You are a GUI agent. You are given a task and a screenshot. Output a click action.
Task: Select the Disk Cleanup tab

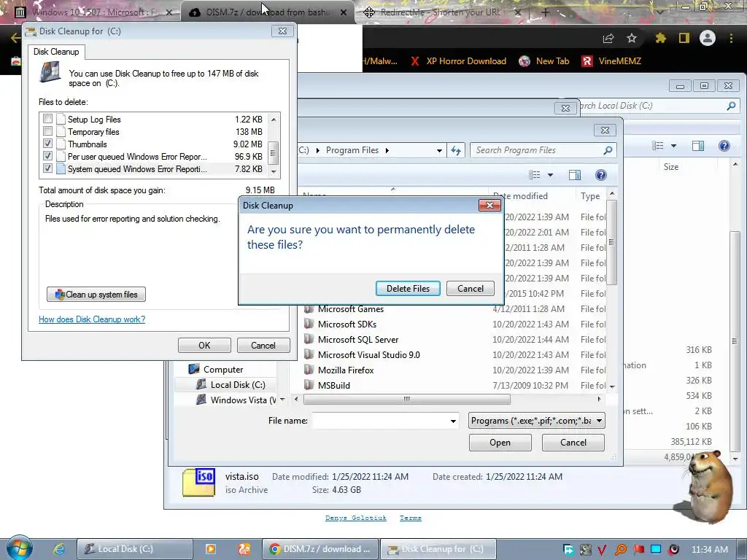pos(56,52)
